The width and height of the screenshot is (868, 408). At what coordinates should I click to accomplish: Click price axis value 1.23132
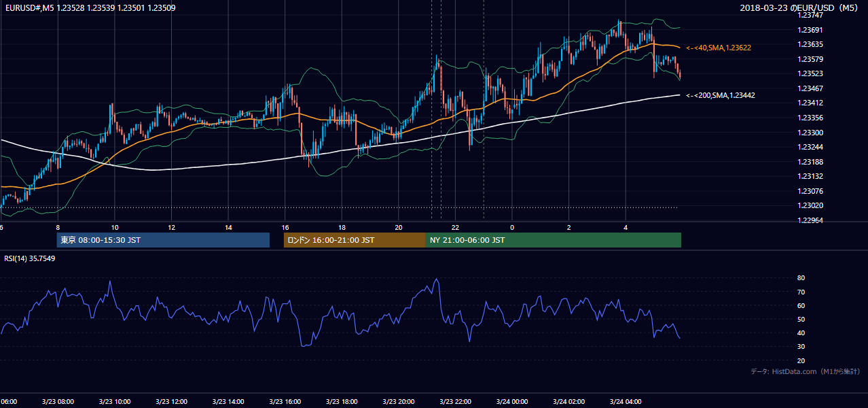[810, 176]
